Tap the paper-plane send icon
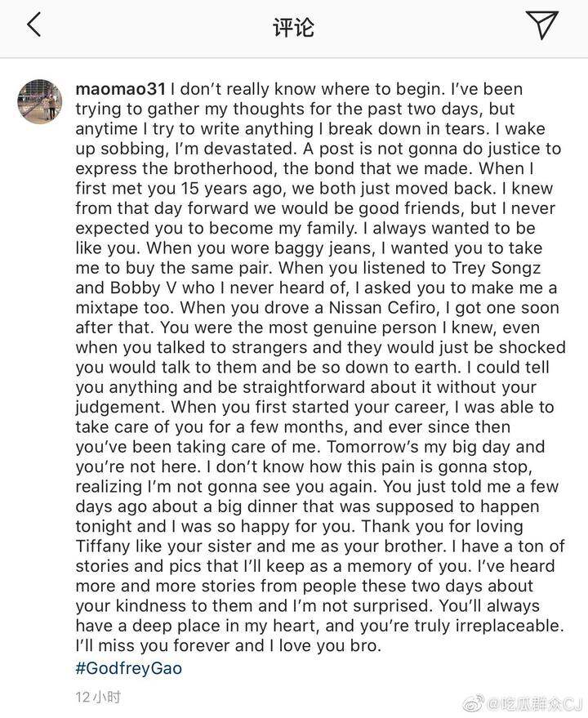This screenshot has width=588, height=718. tap(542, 25)
